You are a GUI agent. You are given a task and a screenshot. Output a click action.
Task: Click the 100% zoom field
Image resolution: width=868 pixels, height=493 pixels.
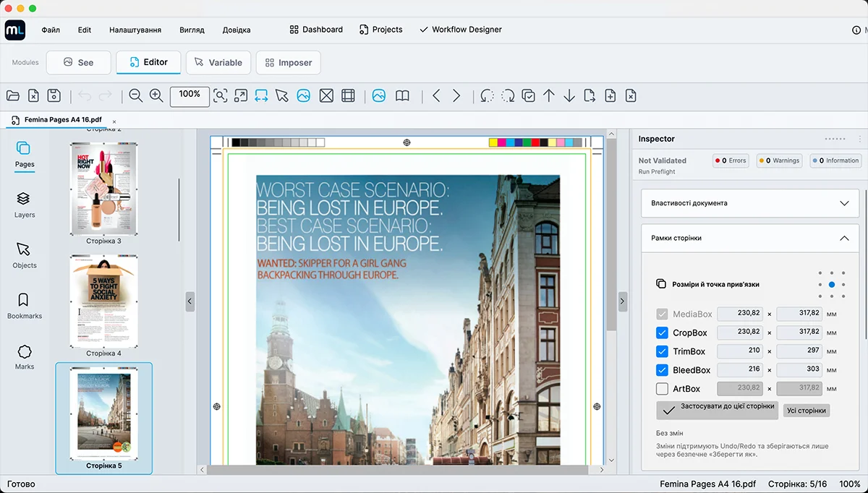click(190, 95)
